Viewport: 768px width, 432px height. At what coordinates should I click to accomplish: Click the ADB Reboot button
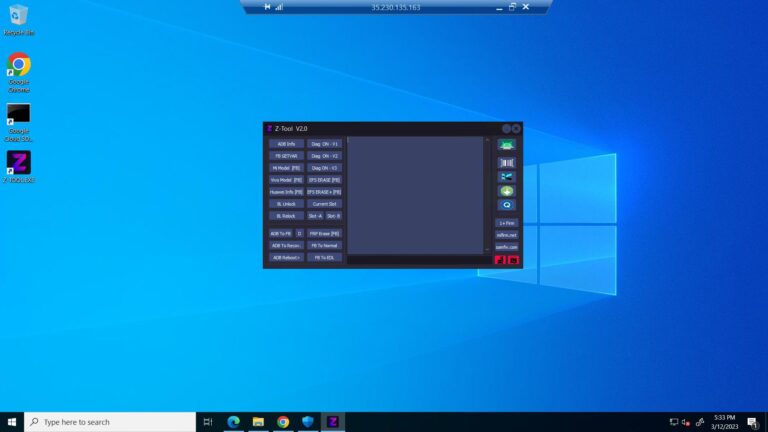coord(286,258)
